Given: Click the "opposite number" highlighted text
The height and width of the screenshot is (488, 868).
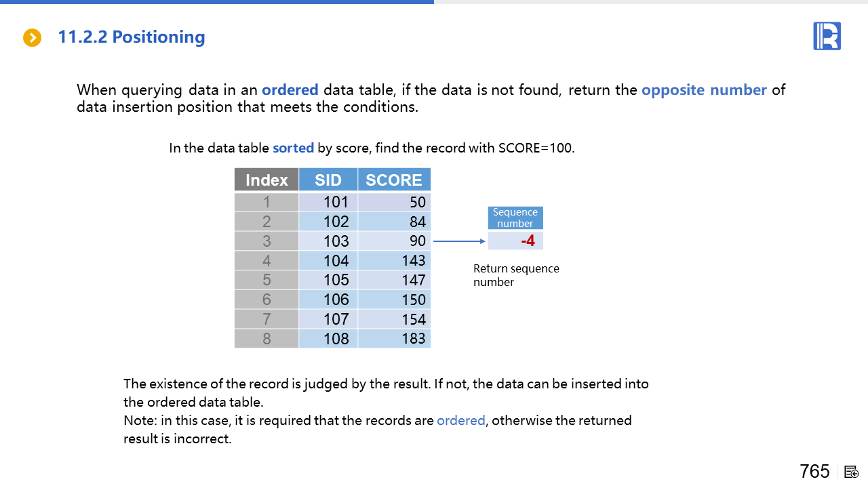Looking at the screenshot, I should [704, 90].
